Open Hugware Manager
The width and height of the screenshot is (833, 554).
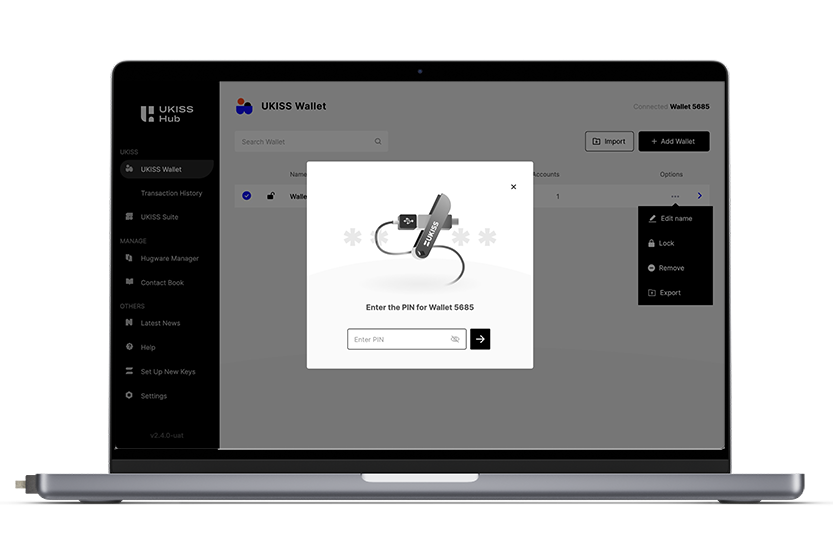(x=169, y=258)
